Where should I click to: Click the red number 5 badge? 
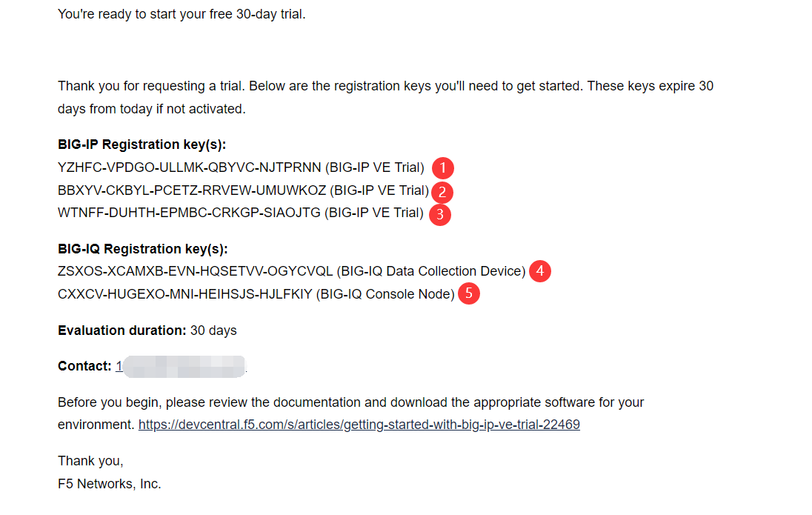click(468, 294)
